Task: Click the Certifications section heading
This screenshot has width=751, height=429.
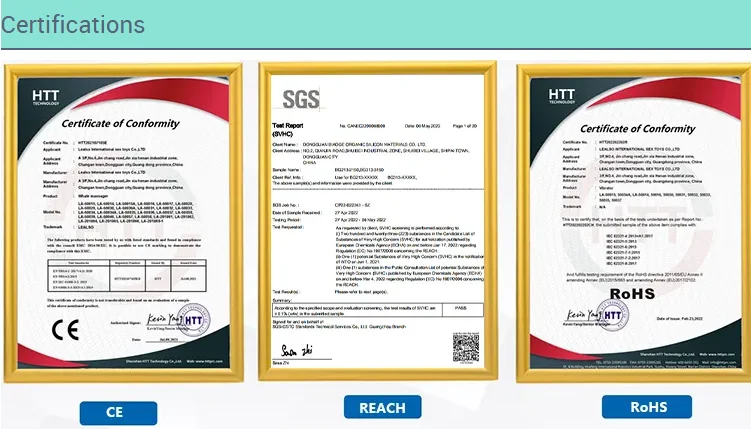Action: (65, 24)
